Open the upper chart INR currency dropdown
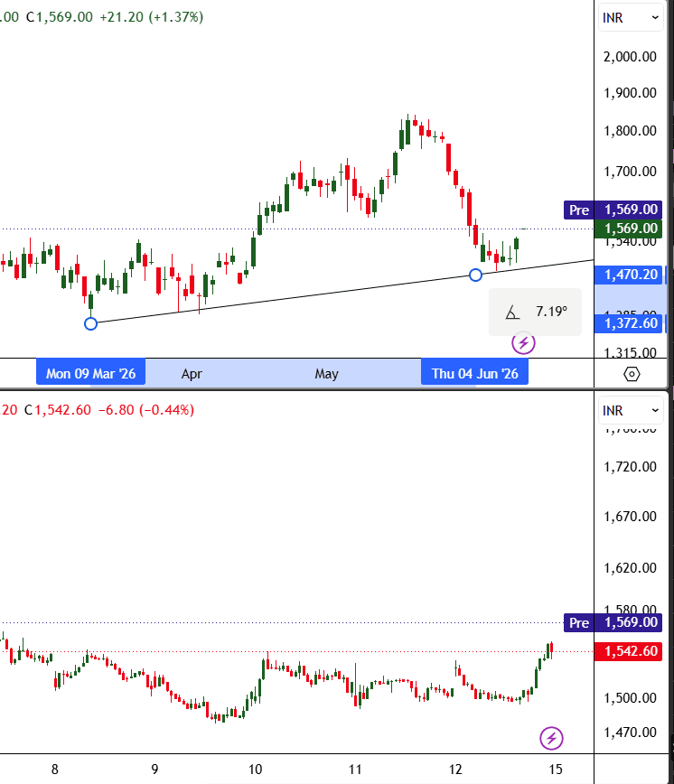The height and width of the screenshot is (784, 674). pyautogui.click(x=631, y=18)
